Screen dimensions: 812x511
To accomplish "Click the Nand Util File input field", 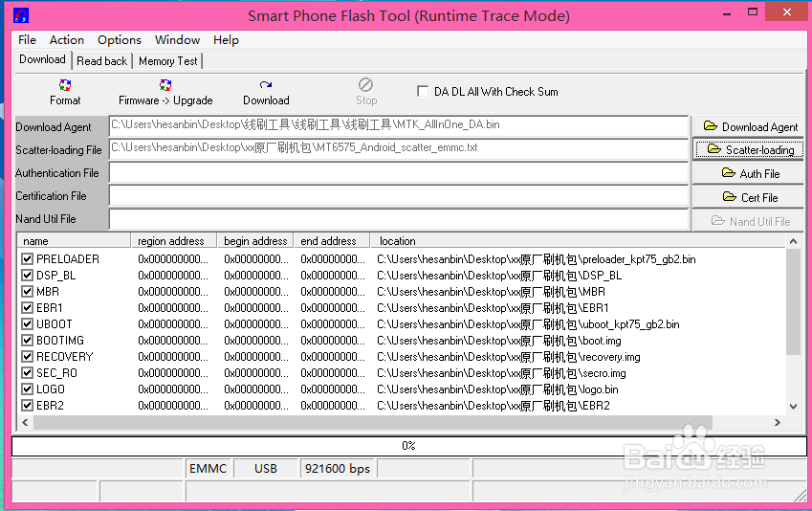I will (398, 219).
